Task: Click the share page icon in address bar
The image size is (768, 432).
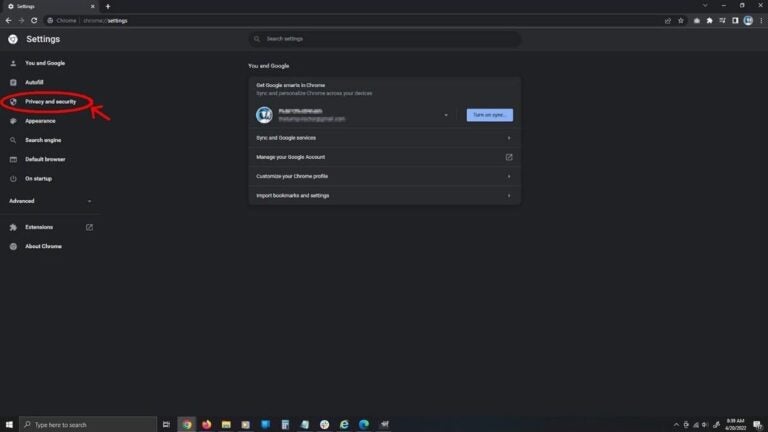Action: pyautogui.click(x=668, y=20)
